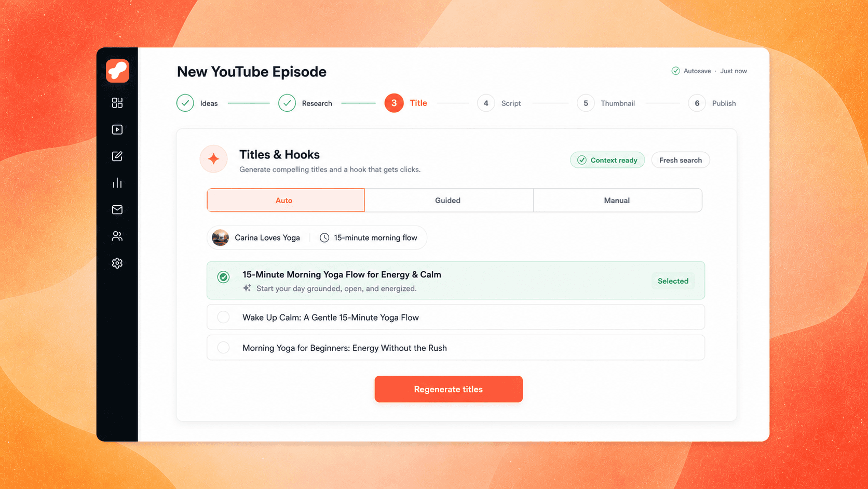
Task: Click the Ideas step label
Action: [209, 103]
